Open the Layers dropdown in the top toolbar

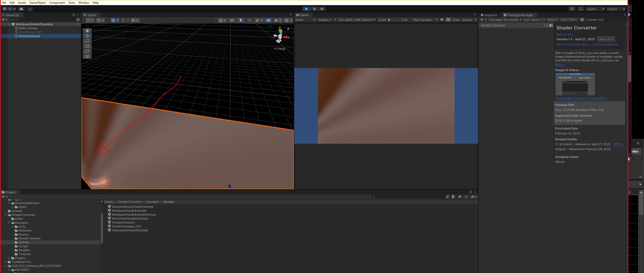[595, 9]
